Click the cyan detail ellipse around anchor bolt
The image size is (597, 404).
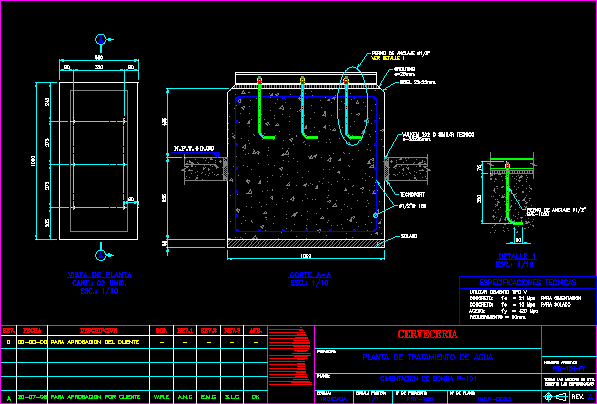tap(353, 106)
